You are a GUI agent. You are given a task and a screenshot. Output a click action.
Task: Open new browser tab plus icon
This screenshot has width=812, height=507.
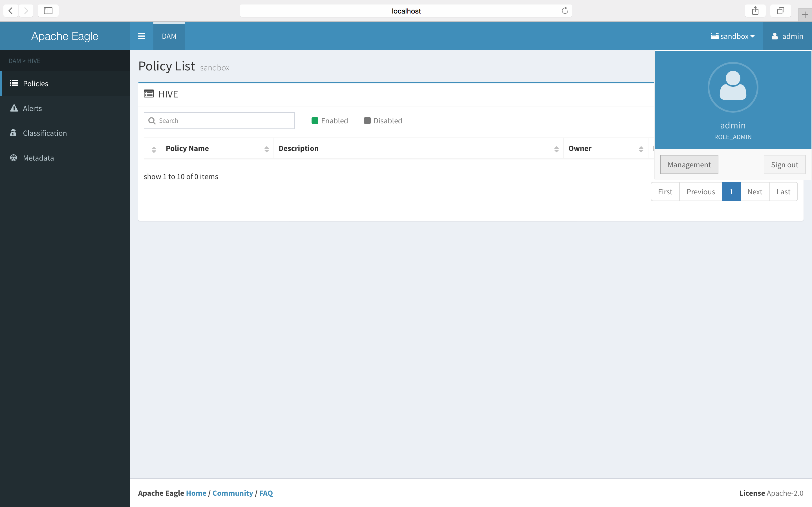(x=805, y=14)
